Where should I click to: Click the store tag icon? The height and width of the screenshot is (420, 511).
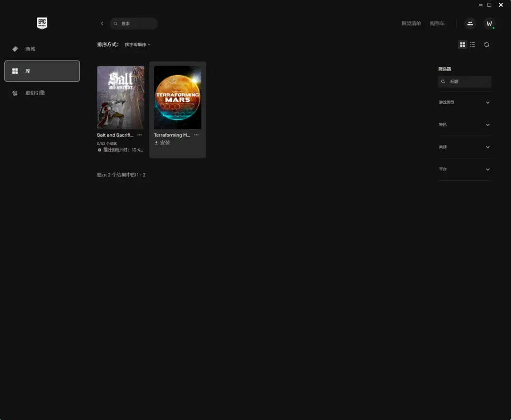[15, 49]
